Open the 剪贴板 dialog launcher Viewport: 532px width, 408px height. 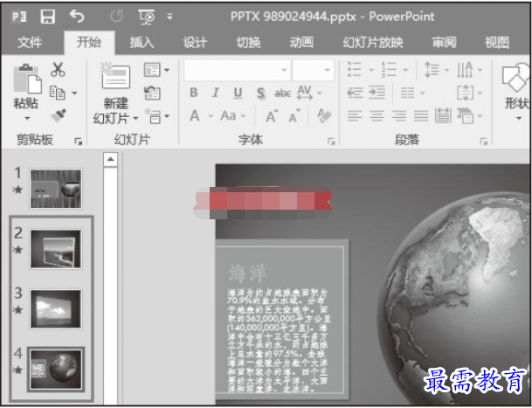point(79,142)
